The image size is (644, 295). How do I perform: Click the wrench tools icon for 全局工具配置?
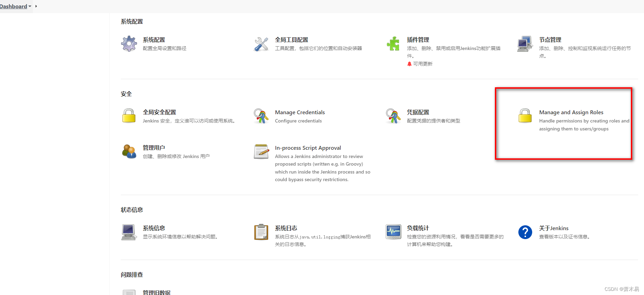tap(261, 44)
